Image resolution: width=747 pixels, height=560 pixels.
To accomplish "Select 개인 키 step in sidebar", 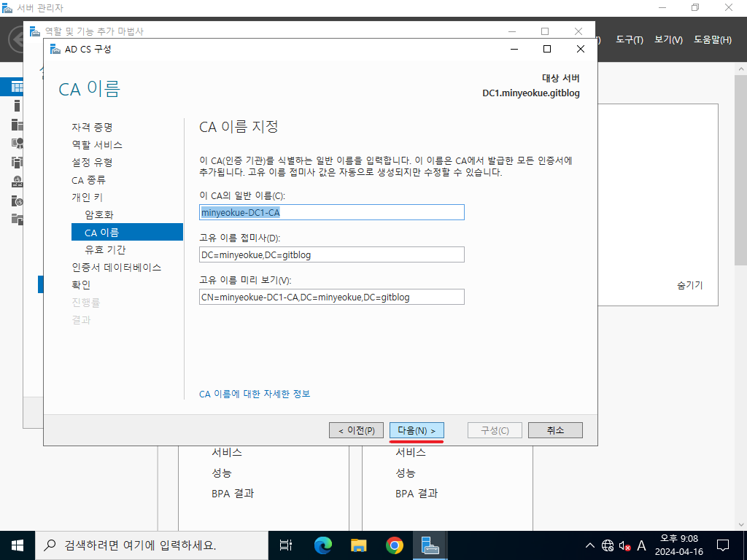I will coord(88,197).
